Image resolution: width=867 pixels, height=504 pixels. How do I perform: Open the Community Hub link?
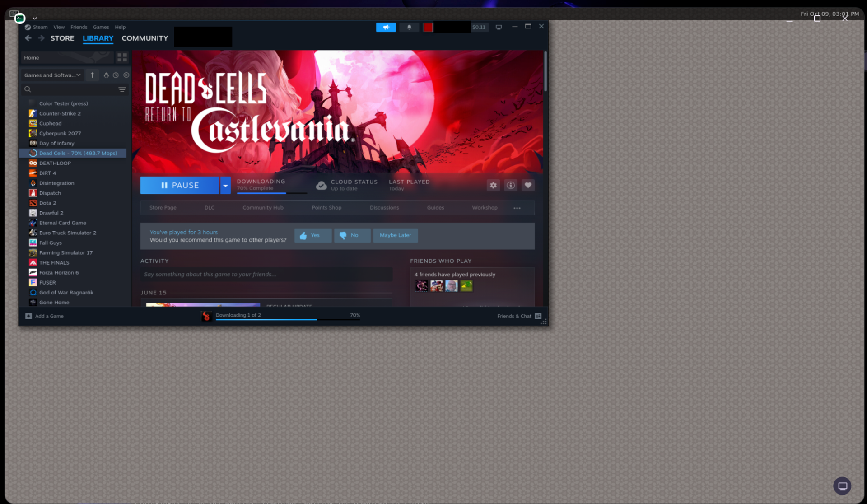coord(263,208)
